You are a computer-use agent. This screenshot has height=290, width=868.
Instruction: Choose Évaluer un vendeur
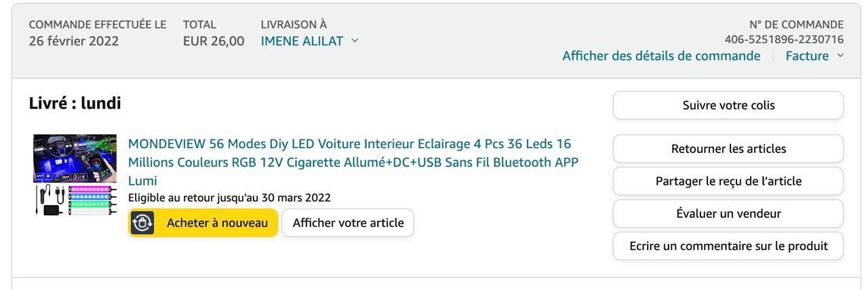pyautogui.click(x=728, y=214)
